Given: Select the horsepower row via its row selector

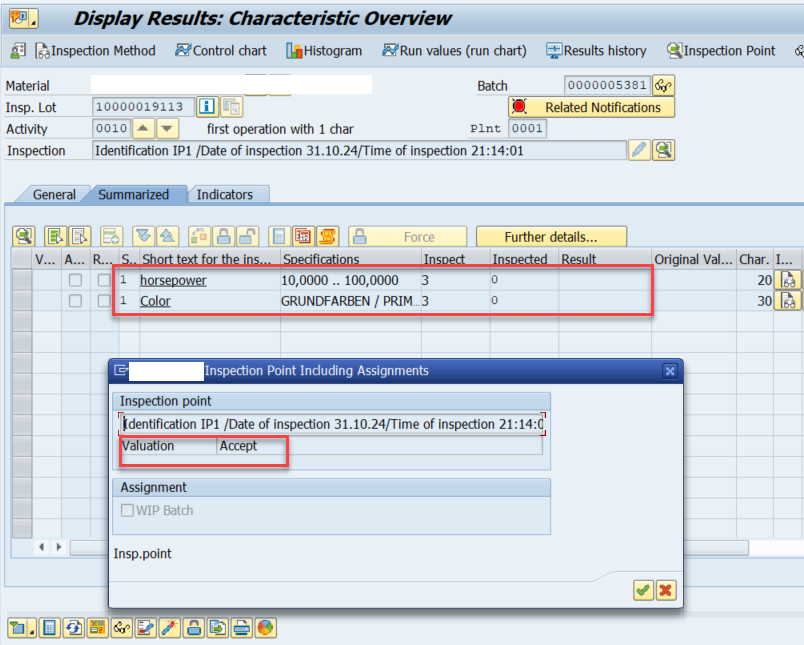Looking at the screenshot, I should [22, 280].
